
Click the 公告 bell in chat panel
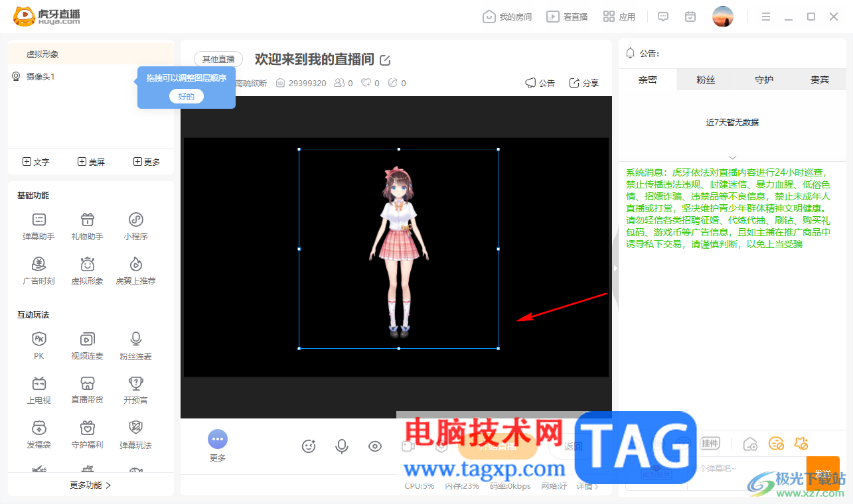click(629, 53)
